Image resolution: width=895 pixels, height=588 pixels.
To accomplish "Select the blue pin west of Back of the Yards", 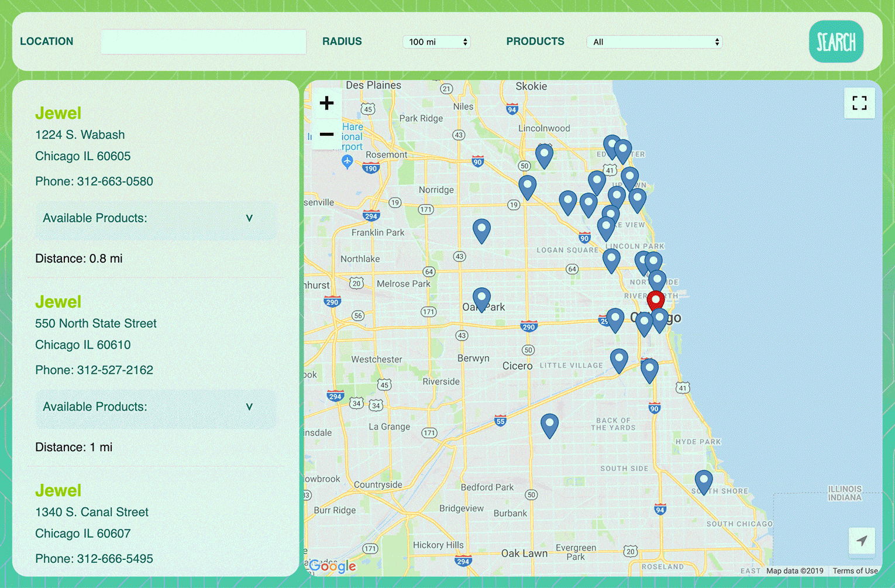I will click(549, 426).
